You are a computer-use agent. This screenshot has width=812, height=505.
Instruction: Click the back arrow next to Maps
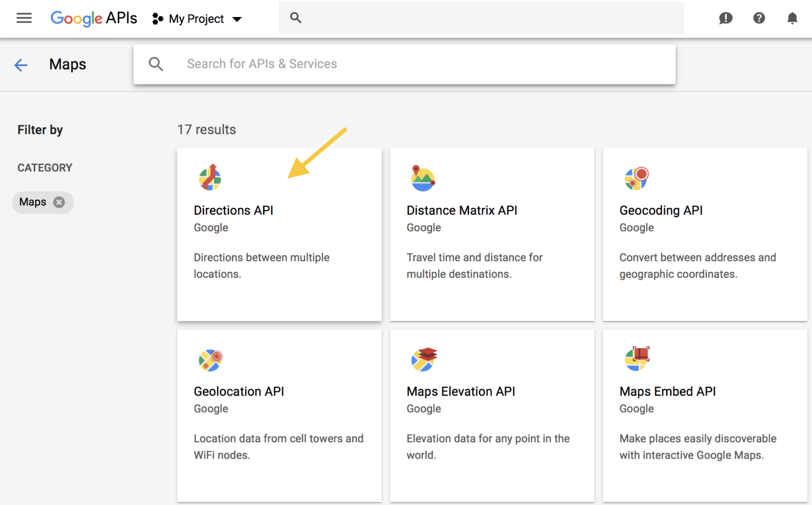tap(21, 64)
